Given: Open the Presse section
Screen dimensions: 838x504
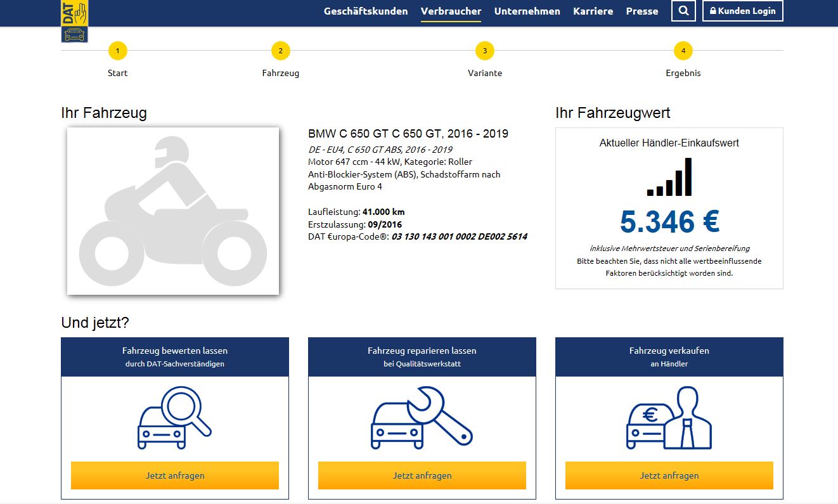Looking at the screenshot, I should (642, 11).
